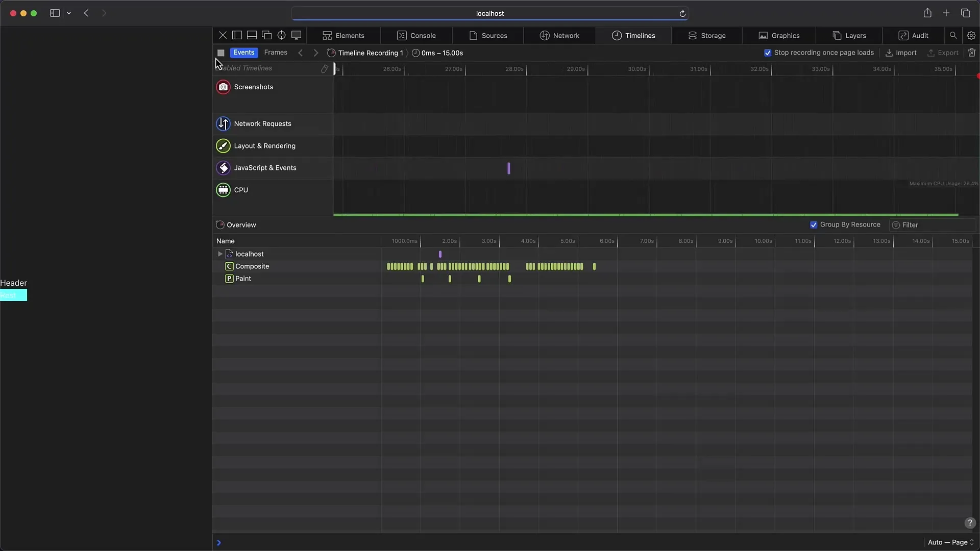Click the CPU timeline icon

click(x=223, y=190)
